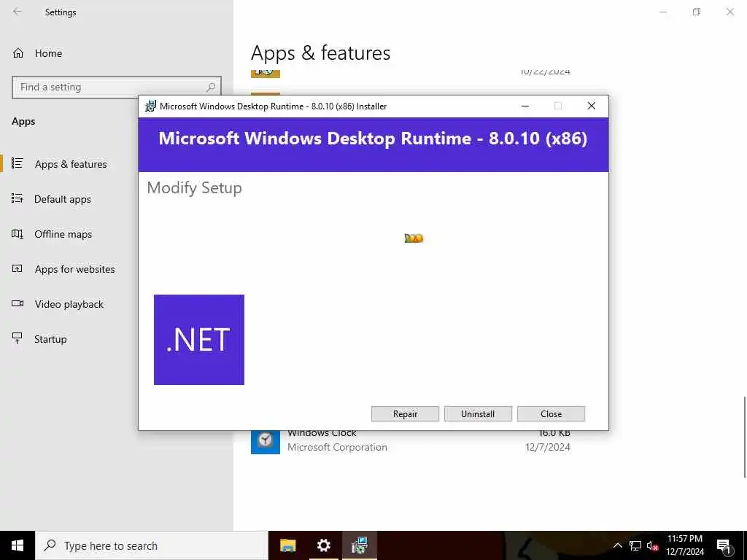Screen dimensions: 747x560
Task: Open the notification center icon
Action: [x=724, y=545]
